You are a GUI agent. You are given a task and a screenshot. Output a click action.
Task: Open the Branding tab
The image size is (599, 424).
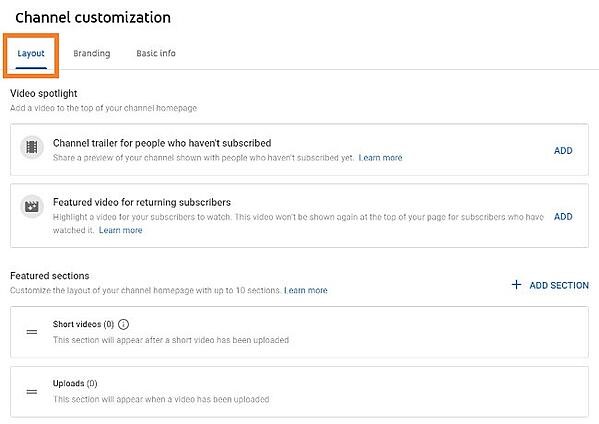tap(92, 53)
